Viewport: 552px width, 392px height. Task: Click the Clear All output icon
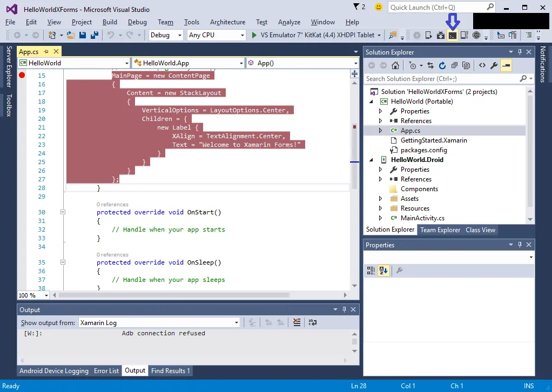click(x=297, y=322)
